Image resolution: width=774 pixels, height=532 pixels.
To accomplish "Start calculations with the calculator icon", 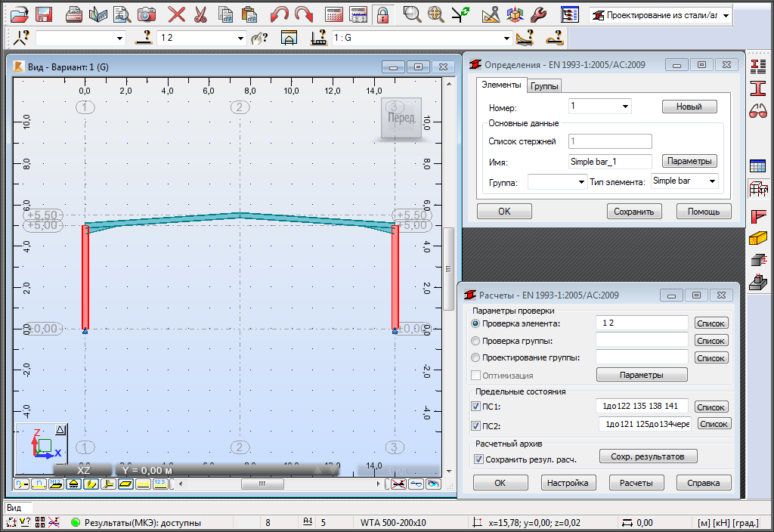I will pyautogui.click(x=333, y=14).
